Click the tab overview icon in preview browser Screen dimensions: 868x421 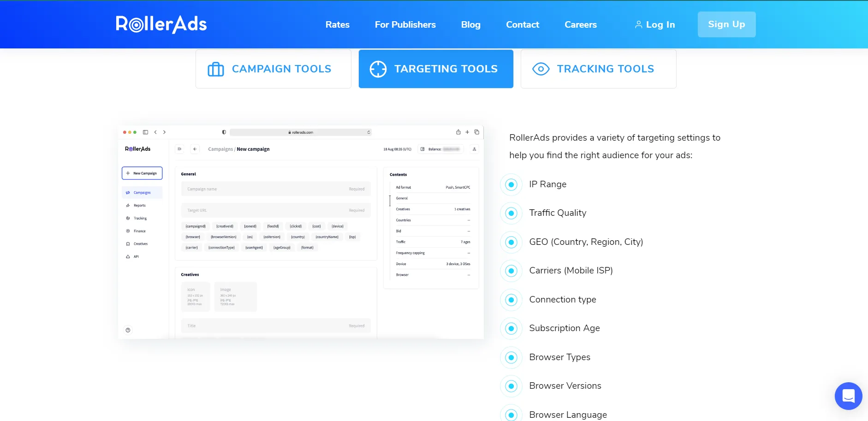pyautogui.click(x=476, y=132)
